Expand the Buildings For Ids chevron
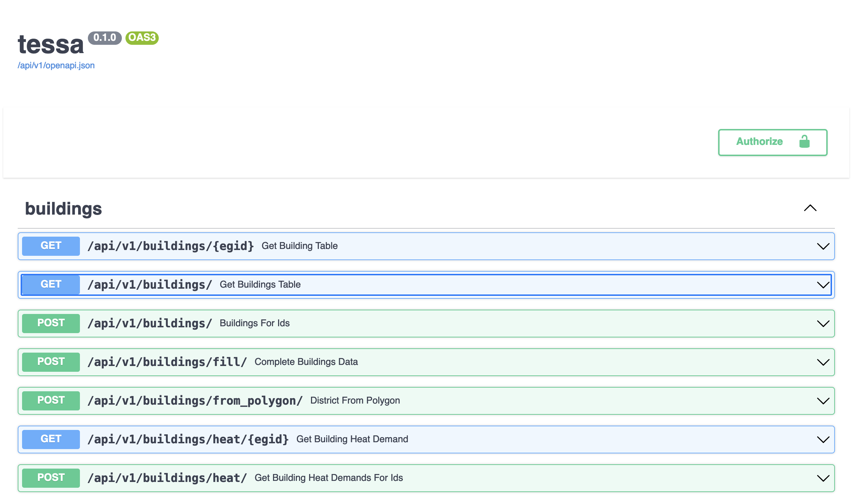The height and width of the screenshot is (504, 853). (823, 324)
